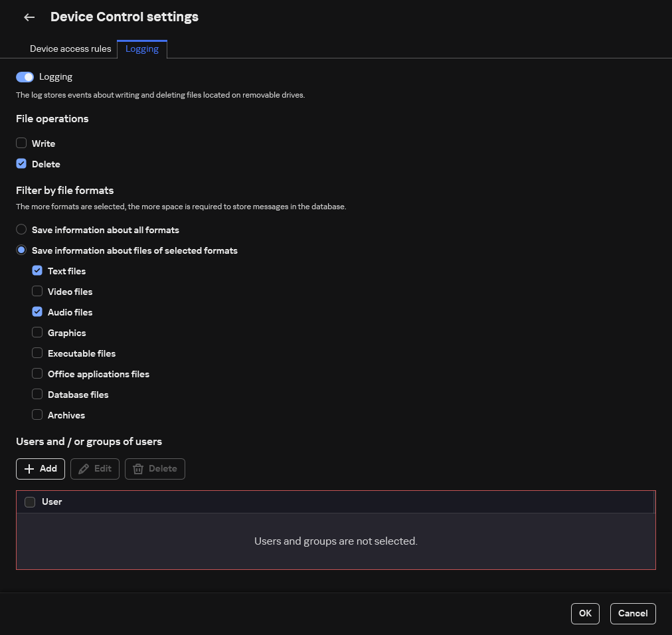
Task: Choose Save information about files of selected formats
Action: tap(21, 250)
